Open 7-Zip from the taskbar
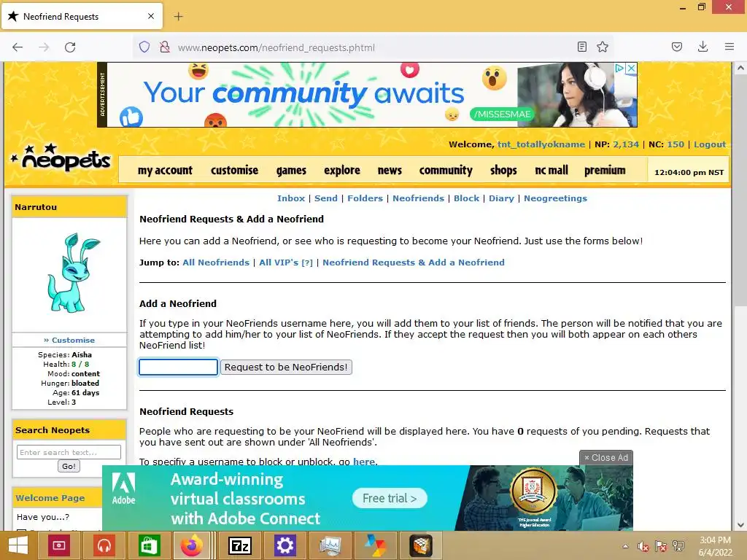The width and height of the screenshot is (747, 560). [239, 545]
